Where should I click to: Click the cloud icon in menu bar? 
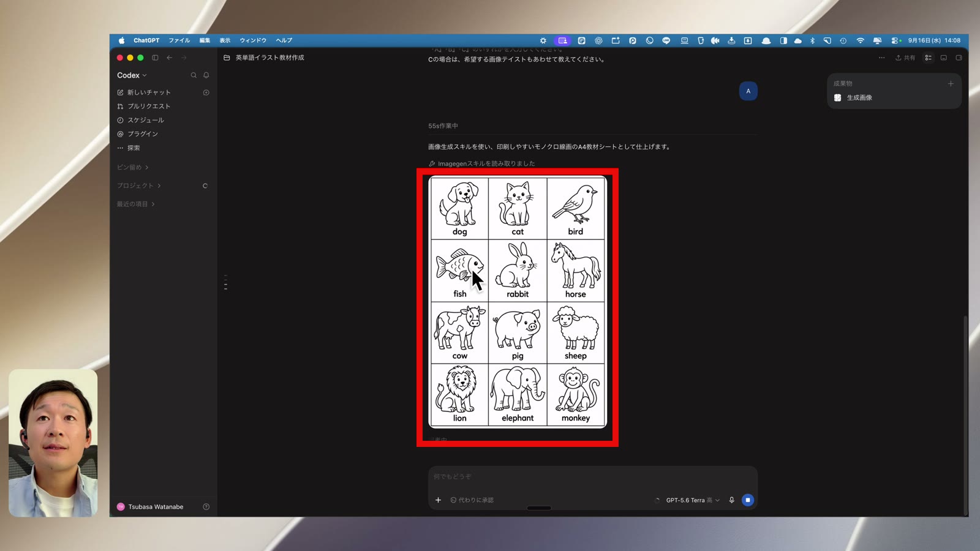[x=797, y=40]
